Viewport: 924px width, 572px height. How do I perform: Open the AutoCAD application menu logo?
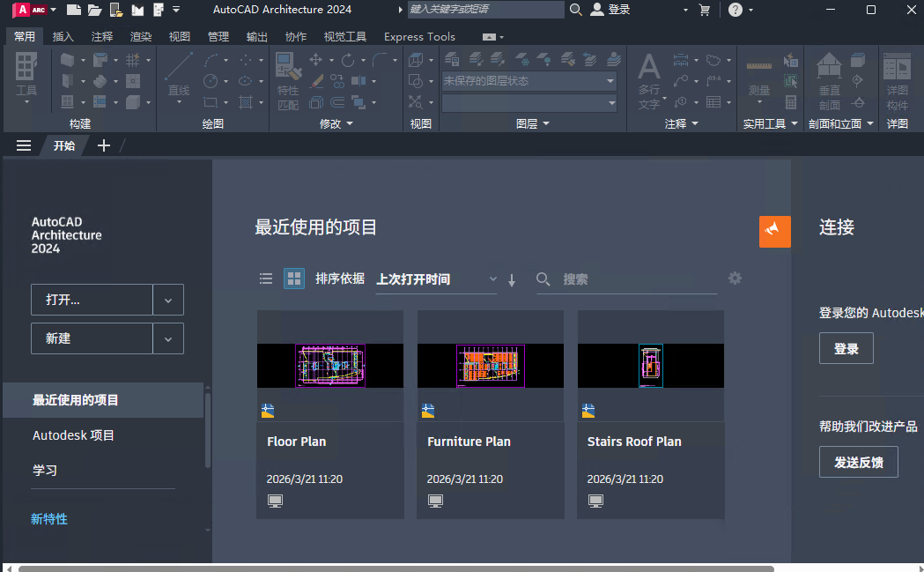[30, 10]
